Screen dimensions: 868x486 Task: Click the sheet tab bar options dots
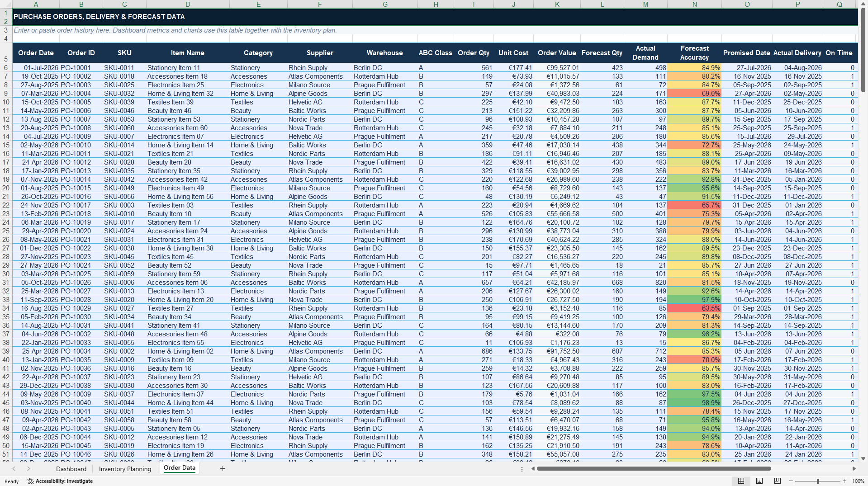[522, 469]
